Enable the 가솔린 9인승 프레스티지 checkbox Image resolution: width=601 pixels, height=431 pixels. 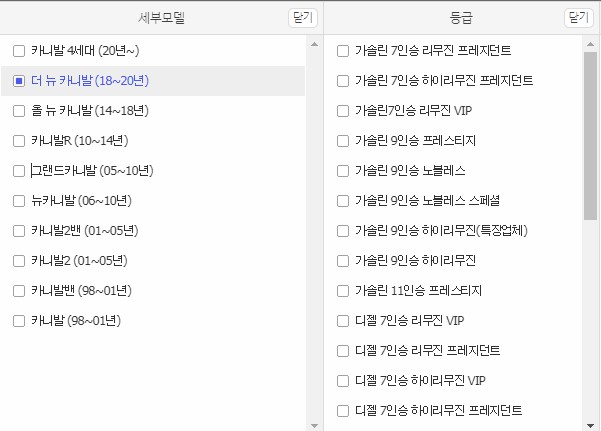coord(343,141)
